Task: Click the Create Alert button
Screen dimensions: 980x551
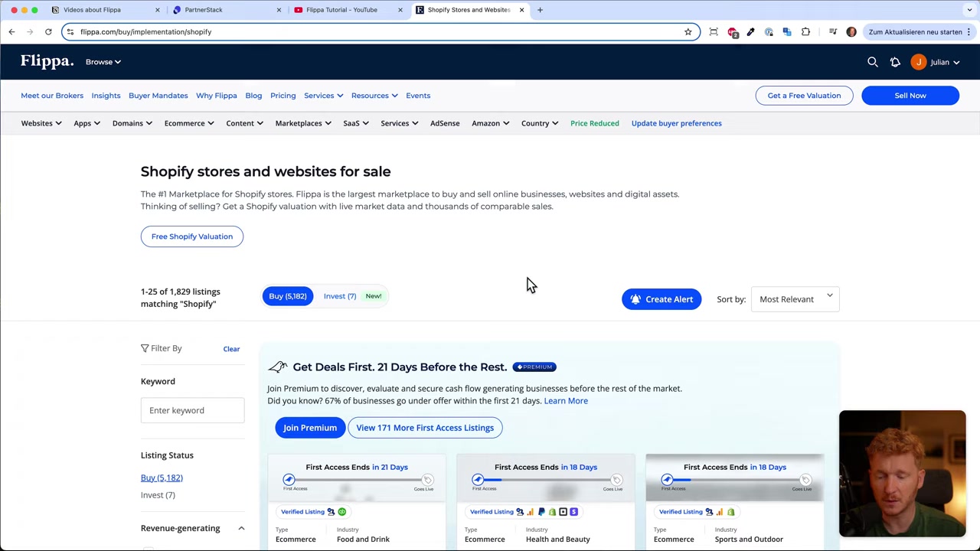Action: point(661,299)
